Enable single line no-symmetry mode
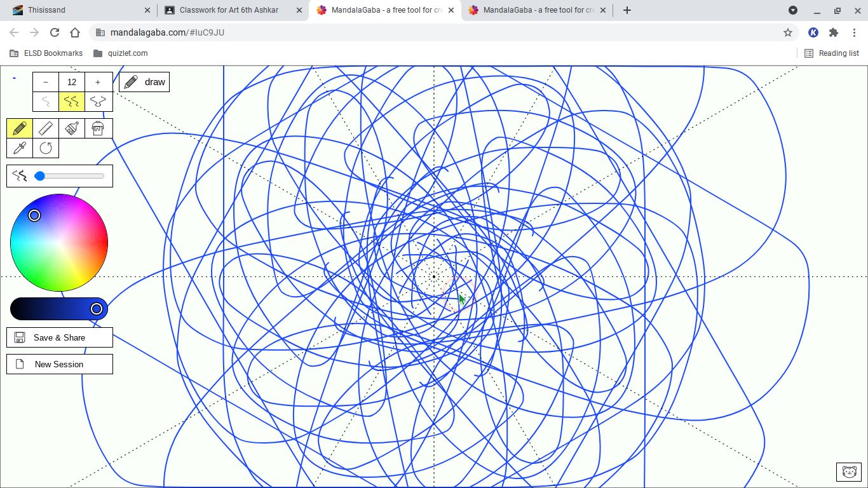This screenshot has height=488, width=868. (46, 102)
